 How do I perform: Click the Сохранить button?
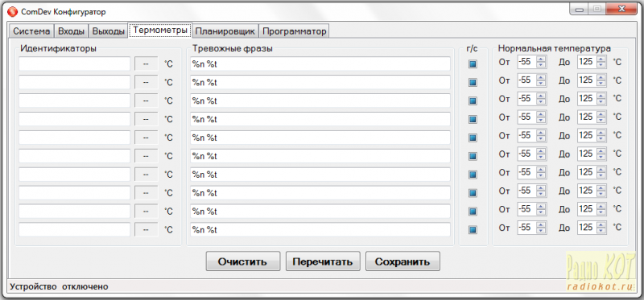(402, 262)
